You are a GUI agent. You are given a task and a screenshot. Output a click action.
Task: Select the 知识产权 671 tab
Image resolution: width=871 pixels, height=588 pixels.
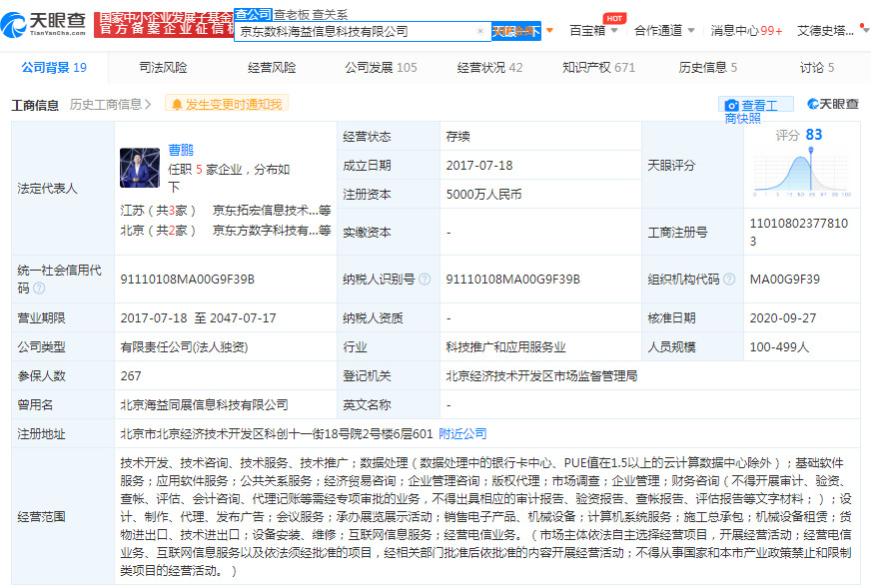tap(598, 68)
